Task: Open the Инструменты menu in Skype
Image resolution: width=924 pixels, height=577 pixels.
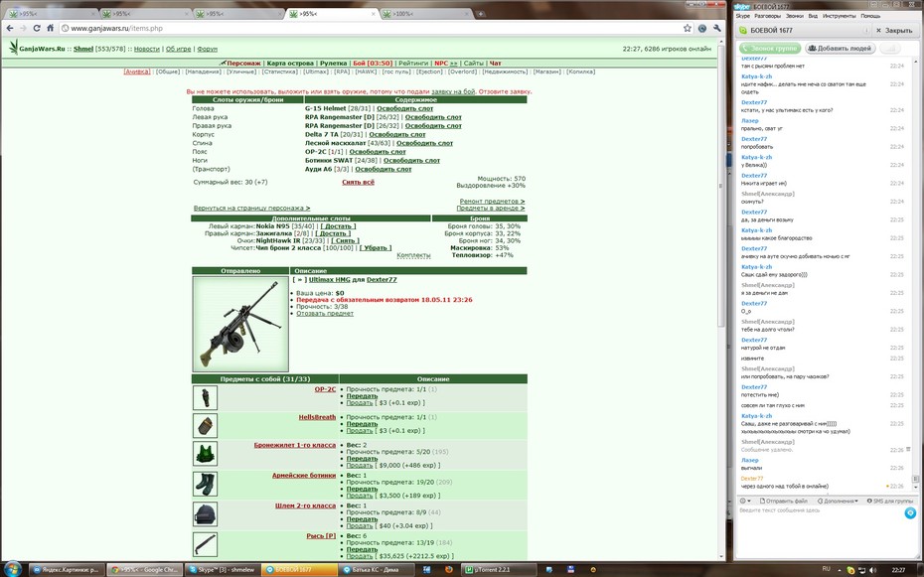Action: coord(839,16)
